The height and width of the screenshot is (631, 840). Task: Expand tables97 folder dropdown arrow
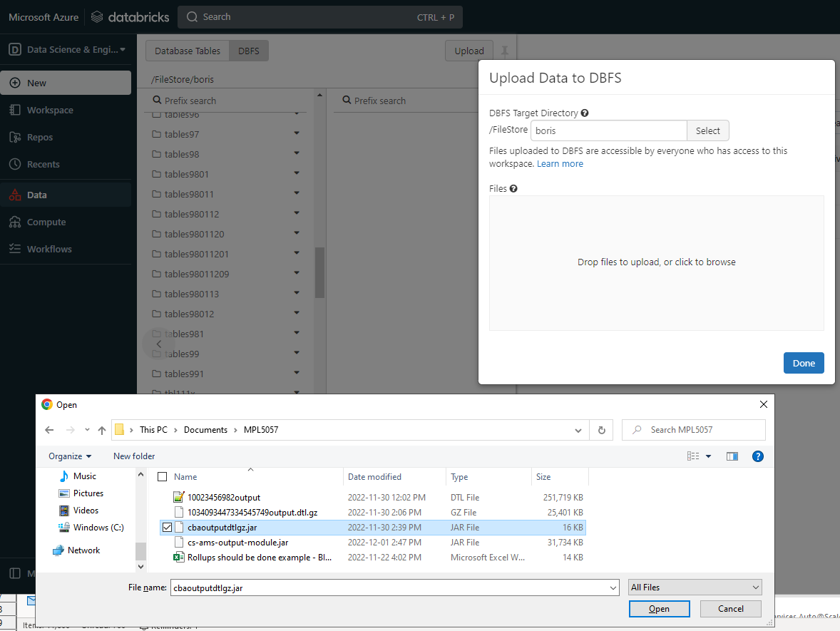[x=296, y=133]
